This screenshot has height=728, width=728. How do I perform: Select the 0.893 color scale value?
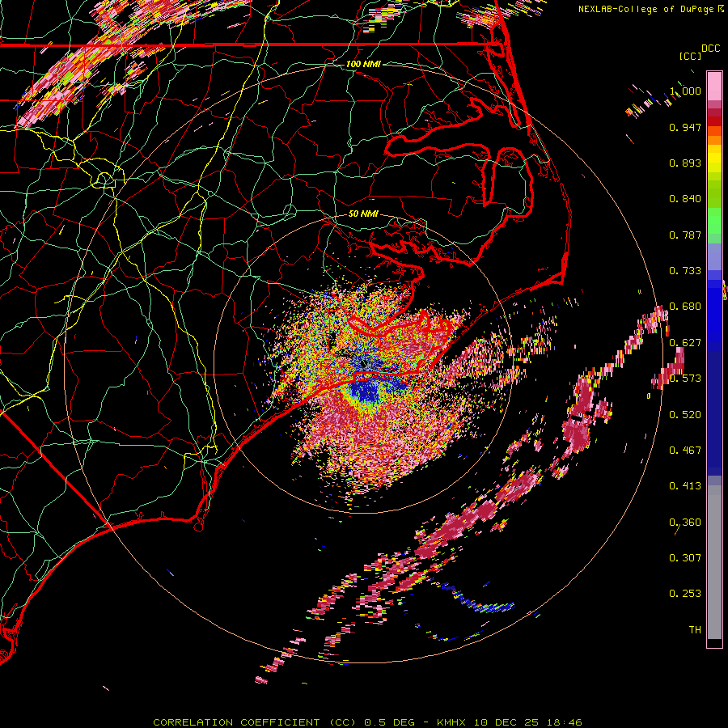pyautogui.click(x=685, y=163)
